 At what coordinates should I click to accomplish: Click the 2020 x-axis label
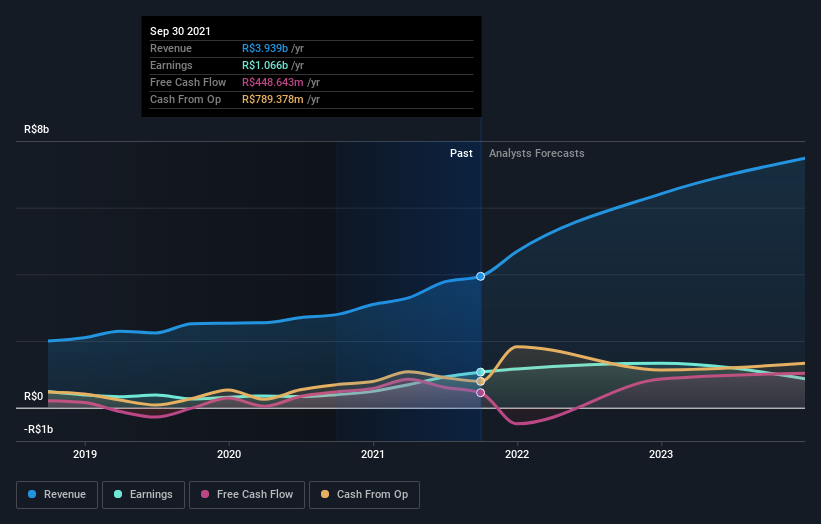tap(229, 454)
